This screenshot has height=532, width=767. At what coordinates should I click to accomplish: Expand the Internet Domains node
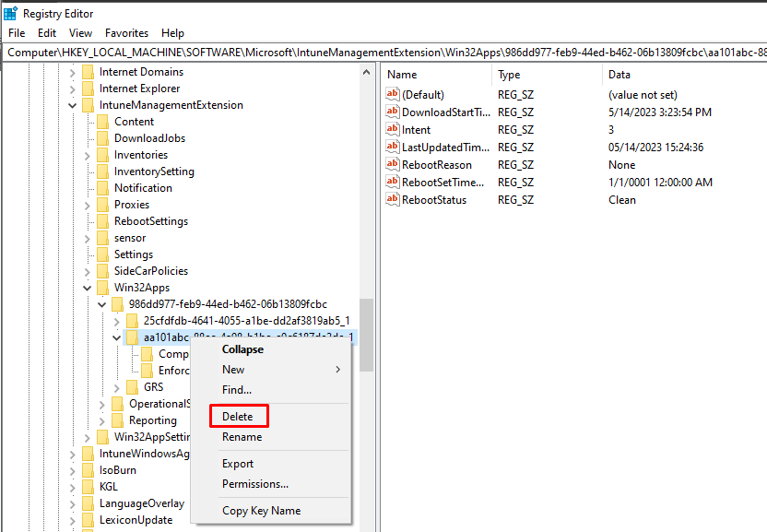73,73
